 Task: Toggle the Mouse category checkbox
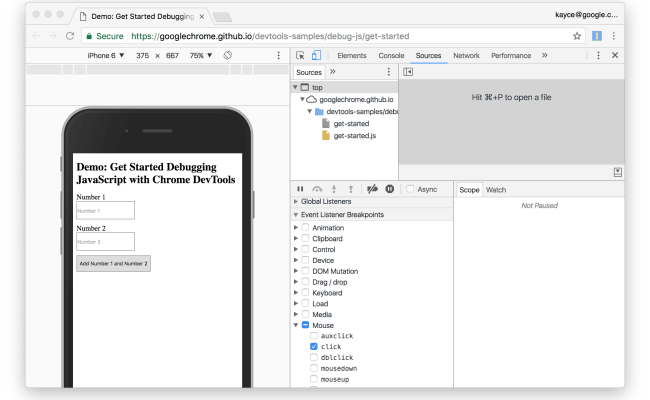[306, 325]
